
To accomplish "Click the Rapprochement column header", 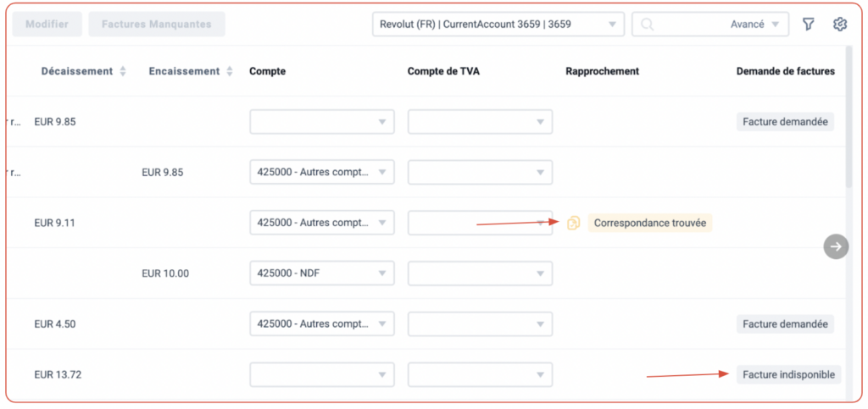I will click(603, 71).
